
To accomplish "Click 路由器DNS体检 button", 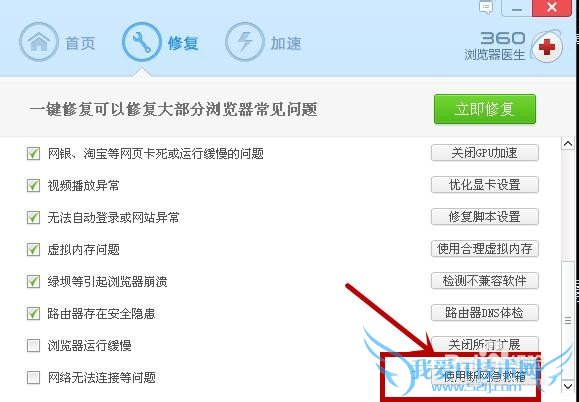I will click(484, 313).
